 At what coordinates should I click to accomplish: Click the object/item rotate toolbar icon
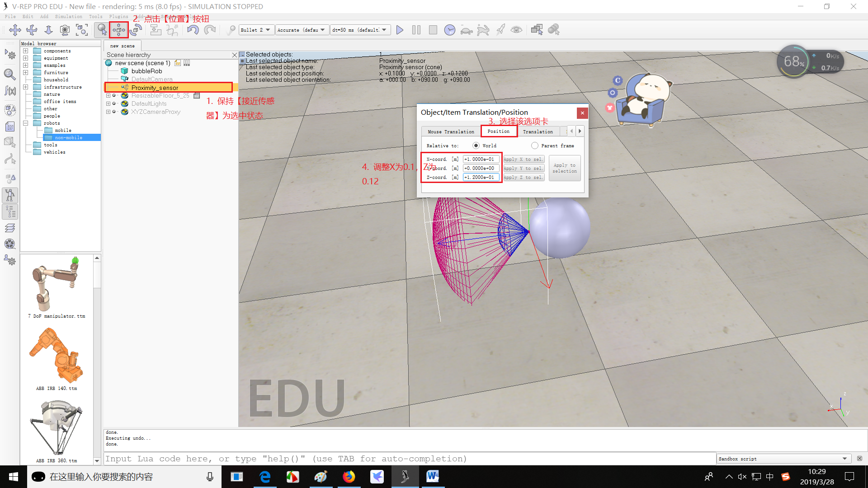coord(136,30)
